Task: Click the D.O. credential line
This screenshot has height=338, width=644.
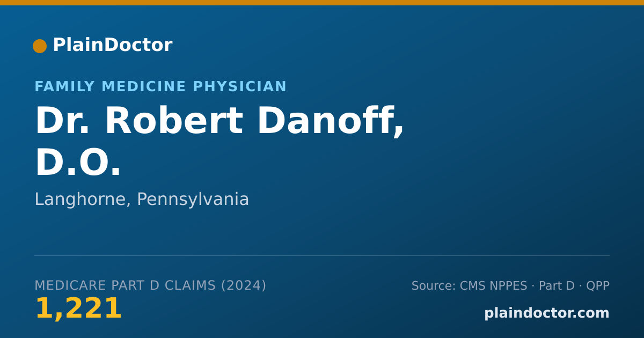Action: point(78,163)
